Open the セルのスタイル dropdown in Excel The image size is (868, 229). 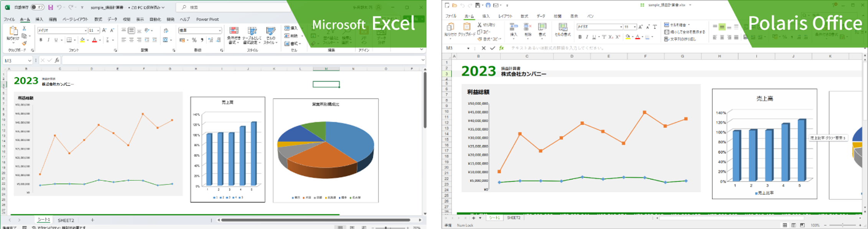(271, 35)
